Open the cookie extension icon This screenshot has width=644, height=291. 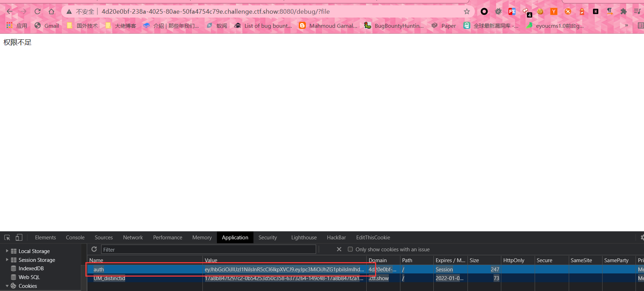pyautogui.click(x=540, y=12)
